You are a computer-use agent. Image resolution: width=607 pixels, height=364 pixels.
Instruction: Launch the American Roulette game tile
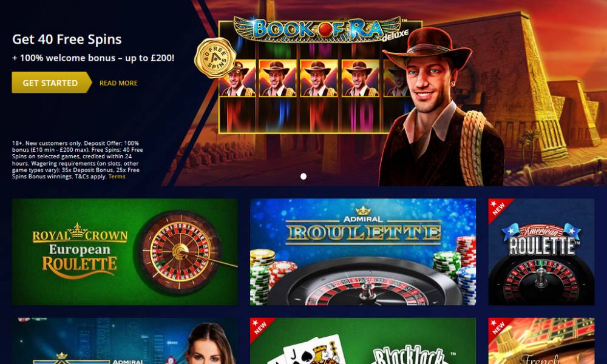(541, 252)
